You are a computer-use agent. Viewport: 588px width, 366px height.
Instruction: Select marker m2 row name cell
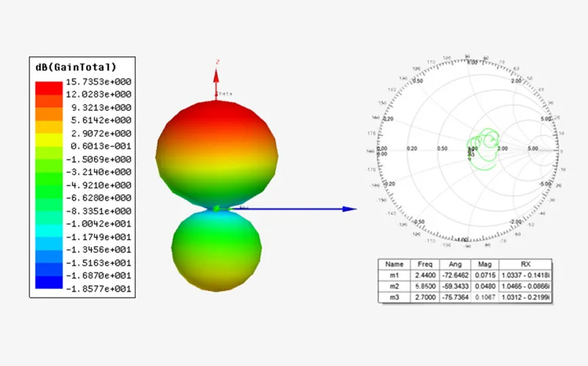[x=394, y=287]
